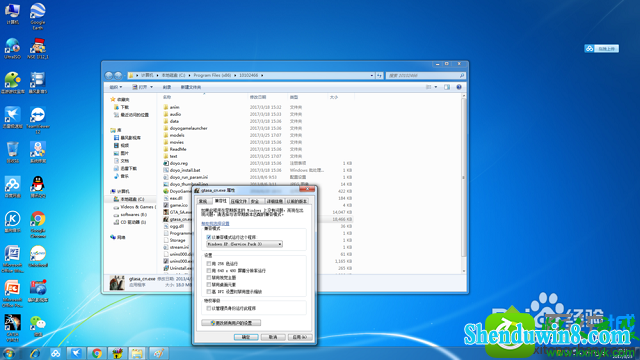Select Videos & Games drive in navigation

(x=135, y=207)
